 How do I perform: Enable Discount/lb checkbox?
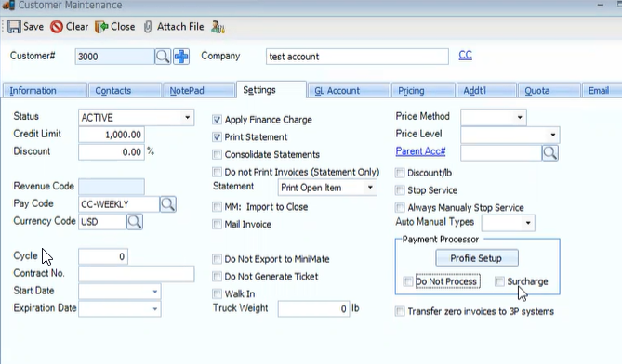400,173
